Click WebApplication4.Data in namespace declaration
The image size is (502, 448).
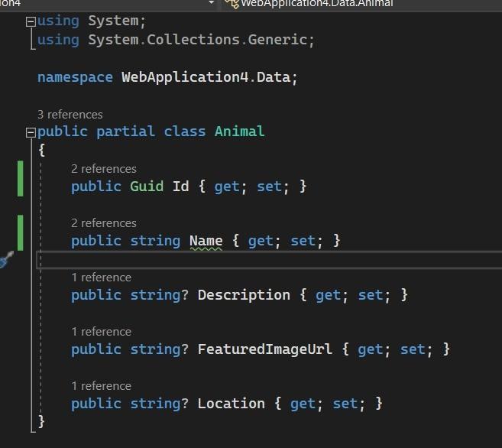click(206, 77)
